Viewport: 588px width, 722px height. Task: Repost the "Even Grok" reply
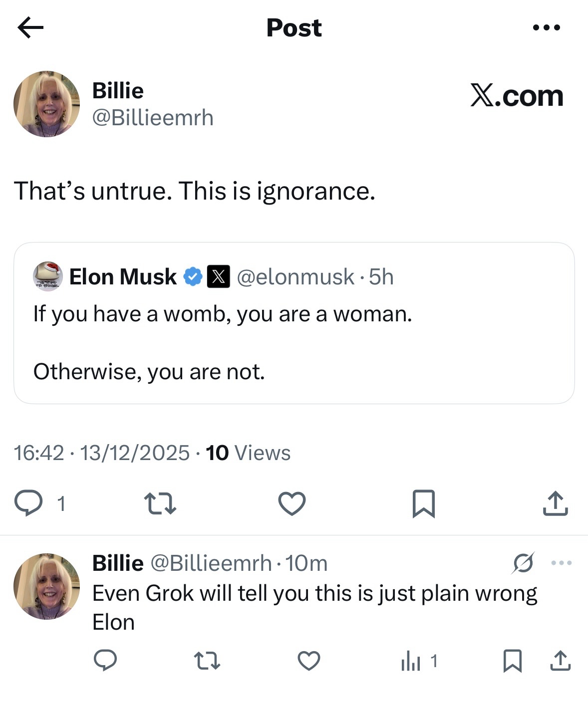207,661
